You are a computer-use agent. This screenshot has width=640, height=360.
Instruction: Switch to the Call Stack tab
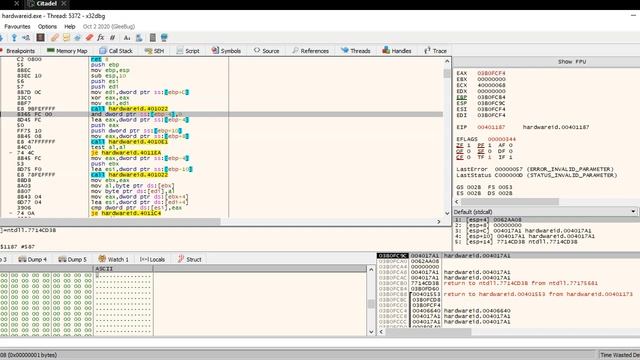116,51
